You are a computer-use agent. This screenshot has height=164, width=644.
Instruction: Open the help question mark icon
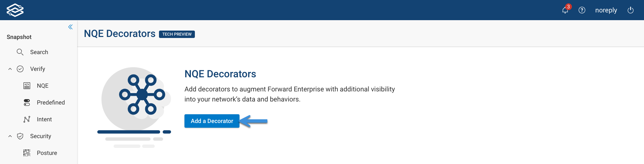[582, 10]
